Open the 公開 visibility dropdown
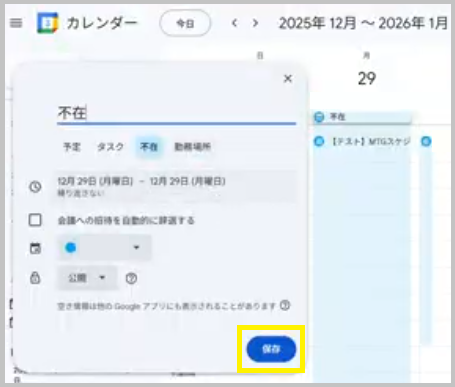Viewport: 455px width, 387px height. [87, 278]
